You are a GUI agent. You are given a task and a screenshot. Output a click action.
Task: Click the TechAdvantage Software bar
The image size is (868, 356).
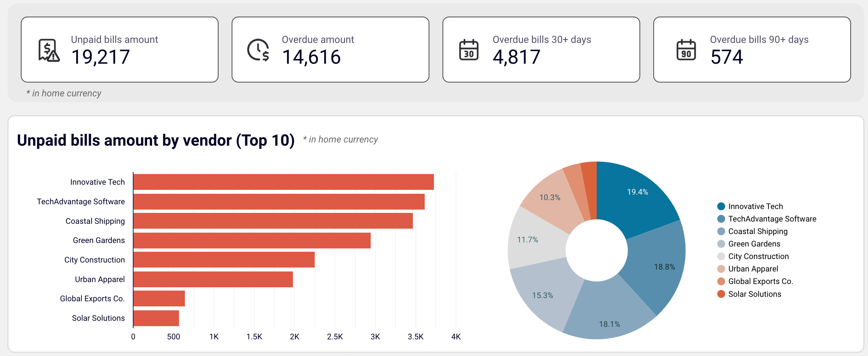coord(279,201)
